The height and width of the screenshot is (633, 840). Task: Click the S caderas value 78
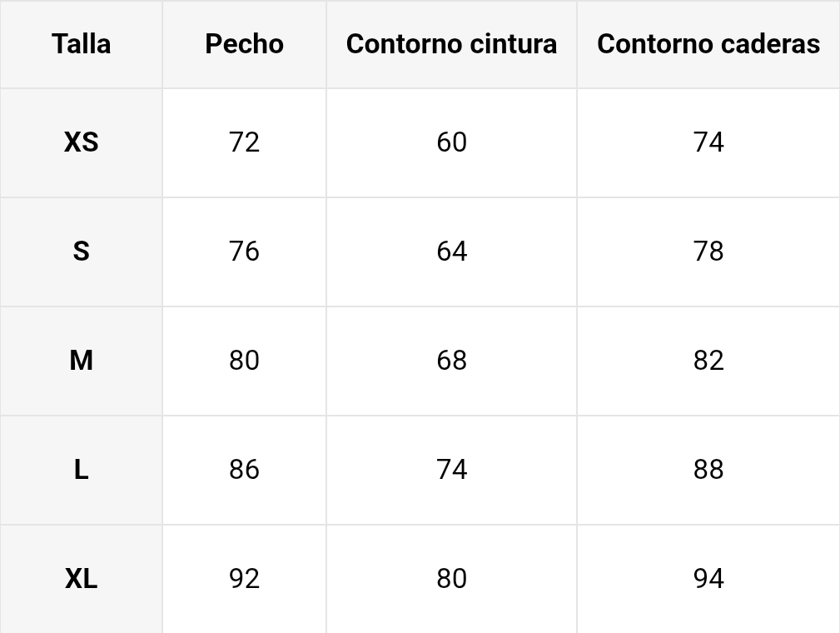point(708,252)
